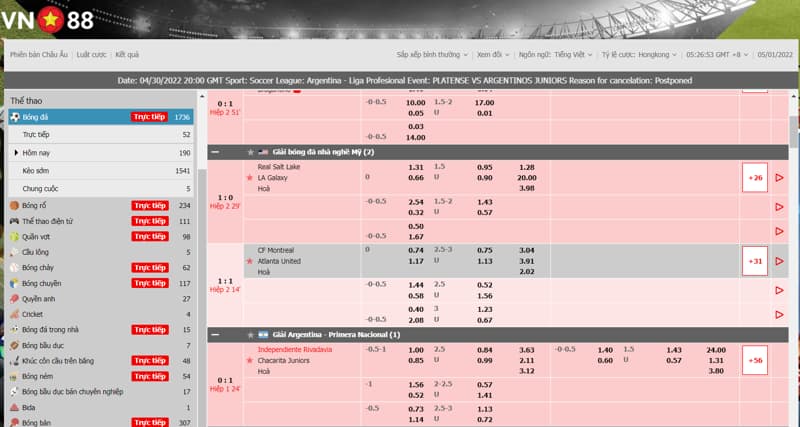Screen dimensions: 800x427
Task: Click the Bóng đá trong nhà futsal icon
Action: (14, 330)
